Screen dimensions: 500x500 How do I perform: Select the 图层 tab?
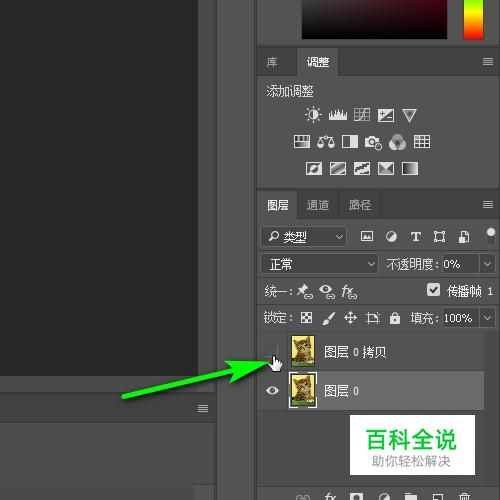tap(277, 205)
